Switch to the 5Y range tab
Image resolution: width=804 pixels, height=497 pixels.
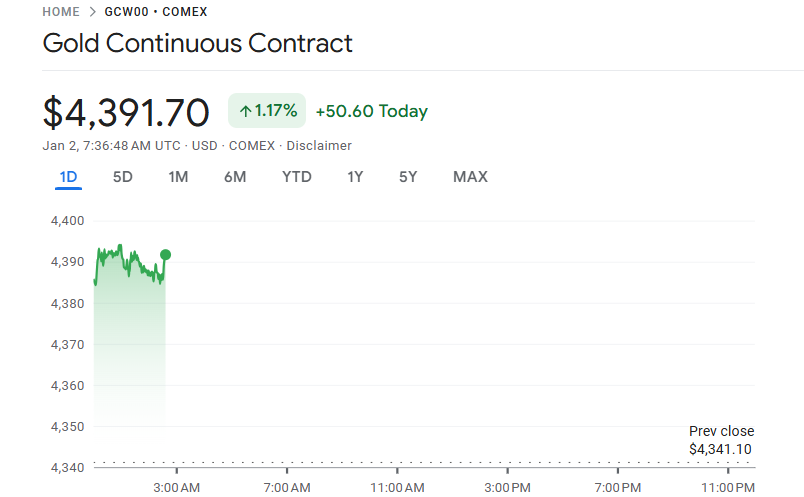pyautogui.click(x=408, y=177)
